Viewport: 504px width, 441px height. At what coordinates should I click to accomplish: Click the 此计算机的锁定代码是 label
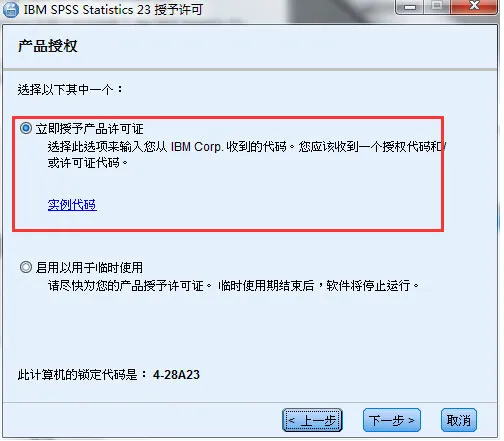pyautogui.click(x=82, y=375)
